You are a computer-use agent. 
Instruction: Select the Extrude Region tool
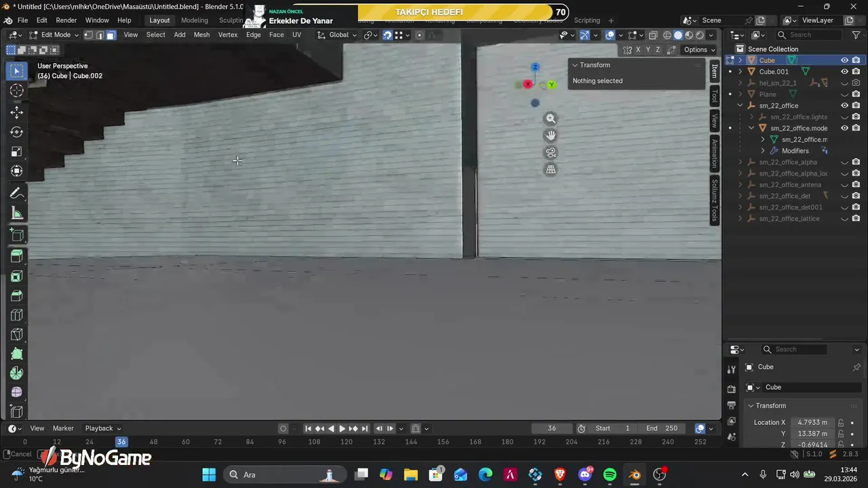[17, 256]
